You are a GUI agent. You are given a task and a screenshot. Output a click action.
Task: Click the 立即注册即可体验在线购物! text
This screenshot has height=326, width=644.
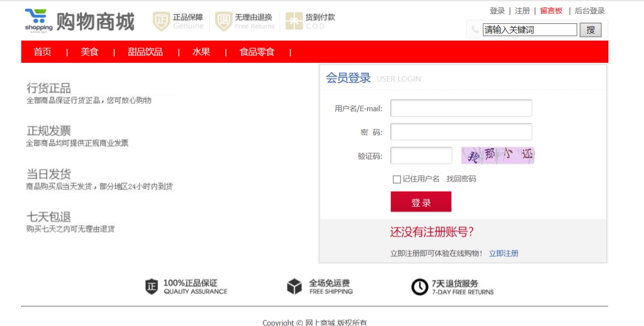[437, 254]
